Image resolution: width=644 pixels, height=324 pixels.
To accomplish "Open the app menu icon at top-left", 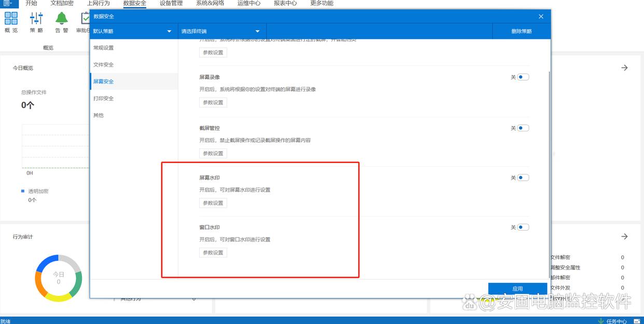I will pos(7,3).
